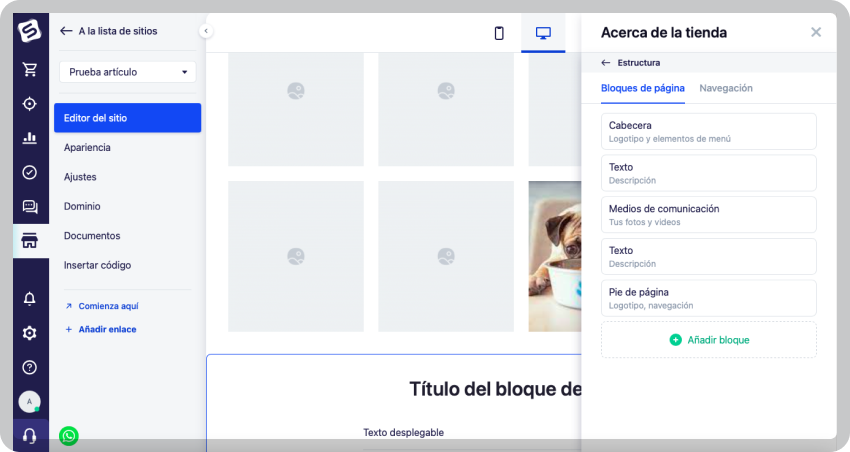Open the bar chart analytics icon

point(30,138)
